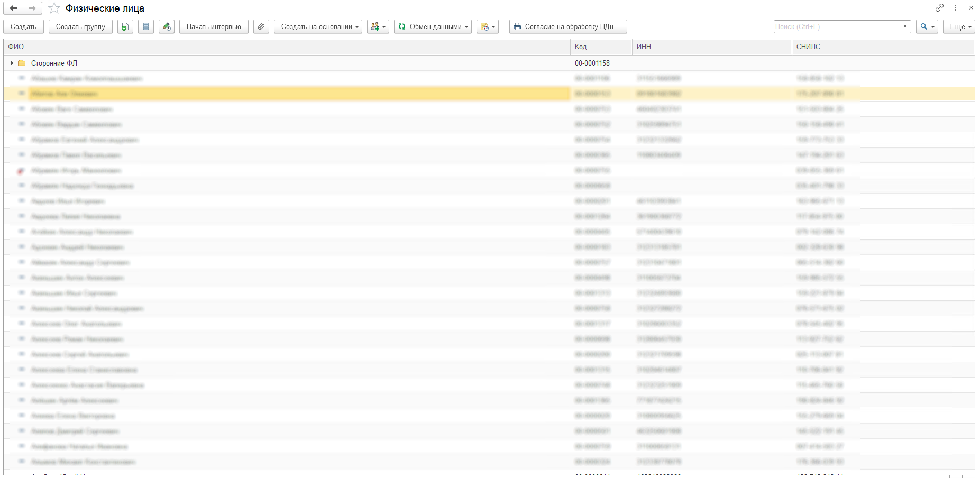Print Согласие на обработку ПДн

click(568, 26)
